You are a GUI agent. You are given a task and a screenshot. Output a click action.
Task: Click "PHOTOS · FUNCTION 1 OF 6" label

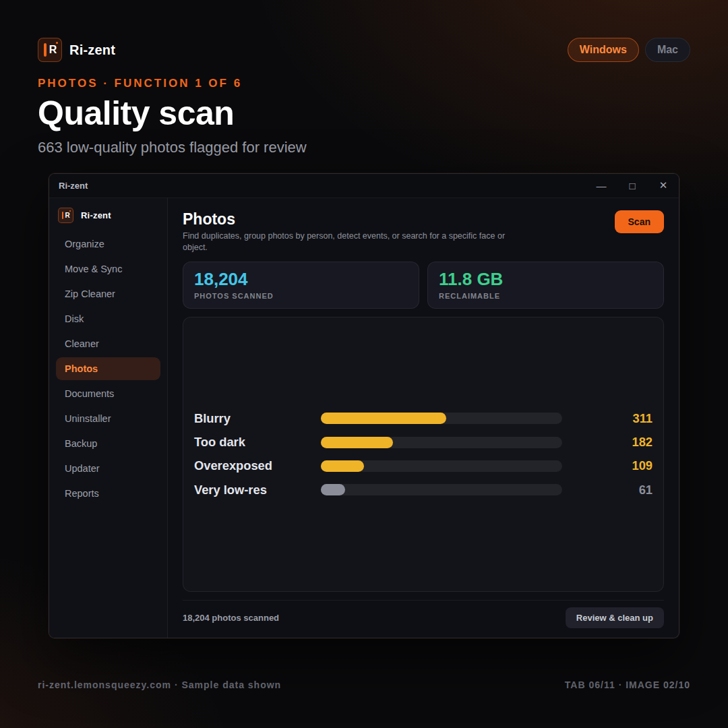coord(140,83)
